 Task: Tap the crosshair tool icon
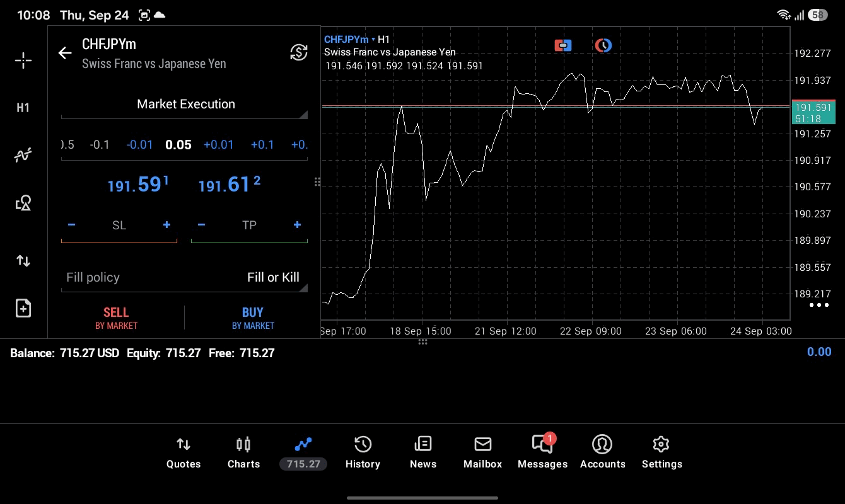coord(23,60)
